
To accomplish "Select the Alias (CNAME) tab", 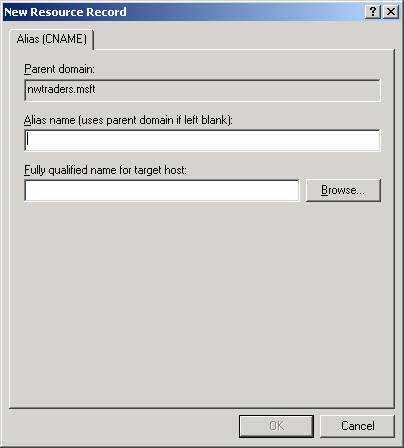I will click(52, 39).
